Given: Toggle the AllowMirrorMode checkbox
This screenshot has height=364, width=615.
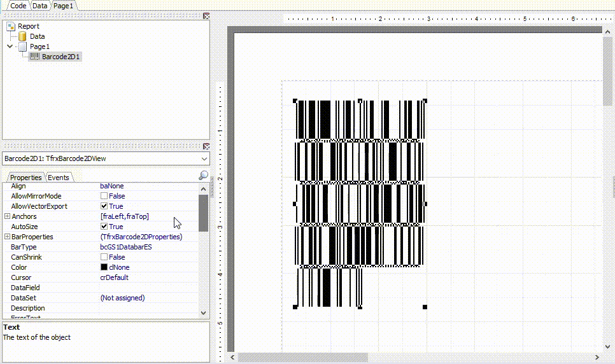Looking at the screenshot, I should pyautogui.click(x=104, y=196).
